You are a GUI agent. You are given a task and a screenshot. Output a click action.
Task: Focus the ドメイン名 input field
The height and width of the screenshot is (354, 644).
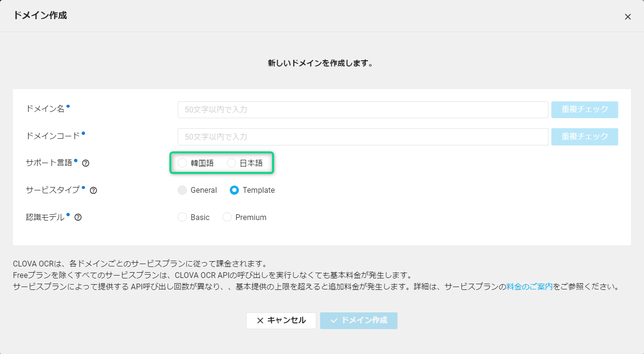coord(363,110)
